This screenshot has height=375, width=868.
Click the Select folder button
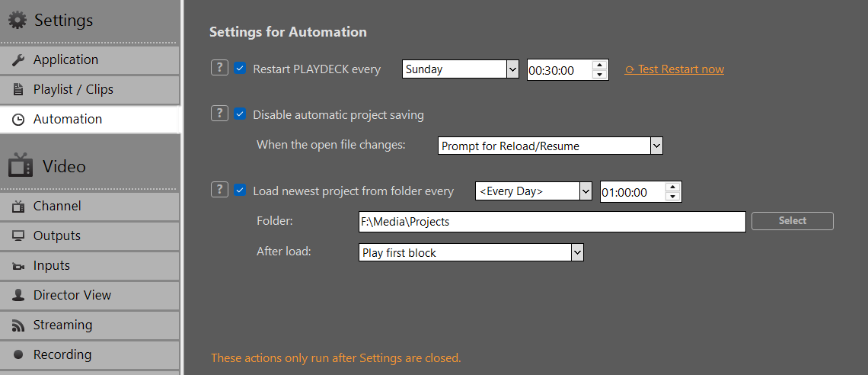click(x=792, y=220)
